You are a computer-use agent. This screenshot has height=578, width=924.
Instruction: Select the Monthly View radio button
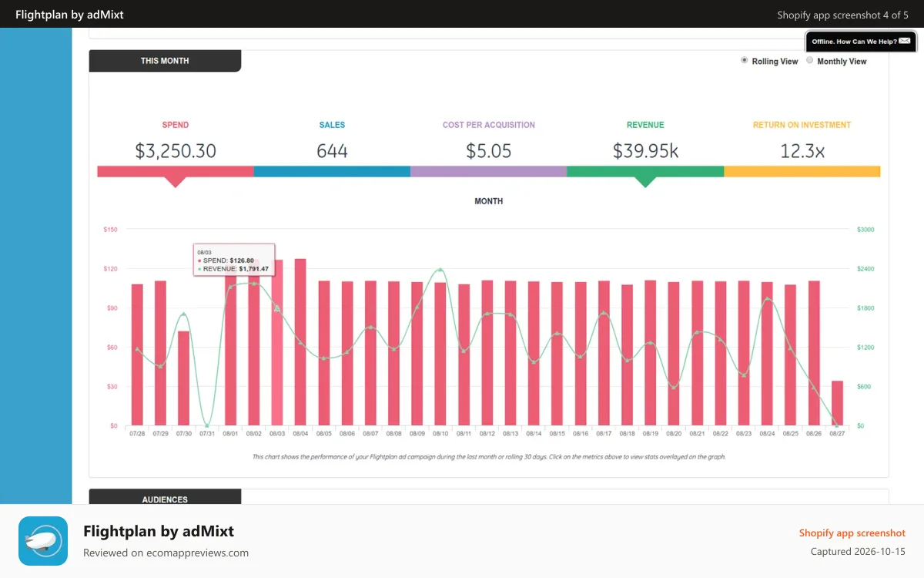(809, 60)
